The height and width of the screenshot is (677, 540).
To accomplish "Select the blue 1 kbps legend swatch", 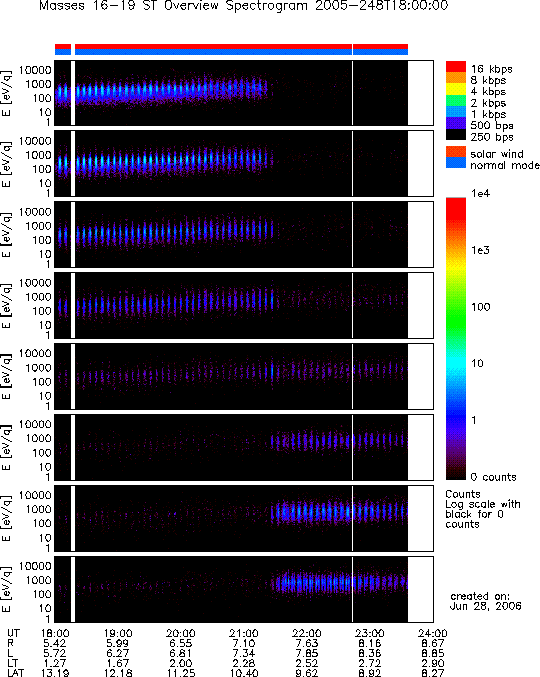I will (x=456, y=112).
